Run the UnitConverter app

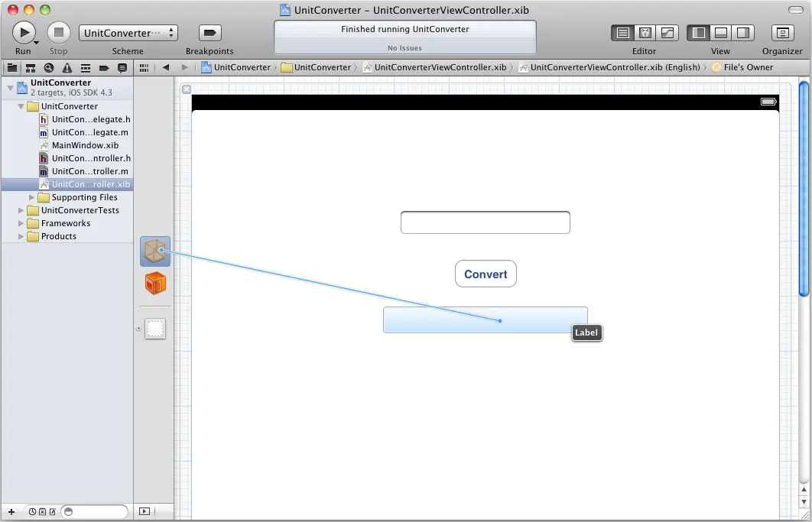(x=22, y=33)
